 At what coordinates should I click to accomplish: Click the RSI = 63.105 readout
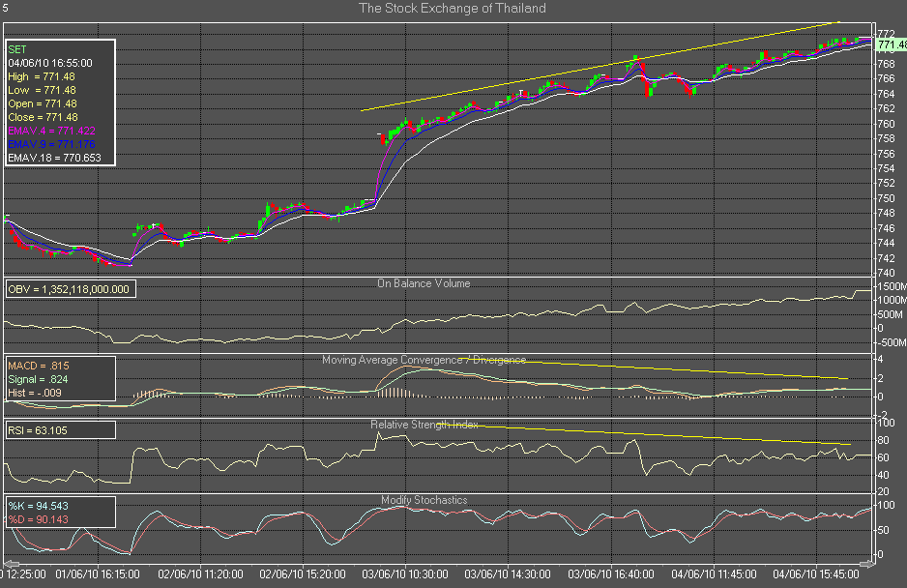pyautogui.click(x=38, y=430)
